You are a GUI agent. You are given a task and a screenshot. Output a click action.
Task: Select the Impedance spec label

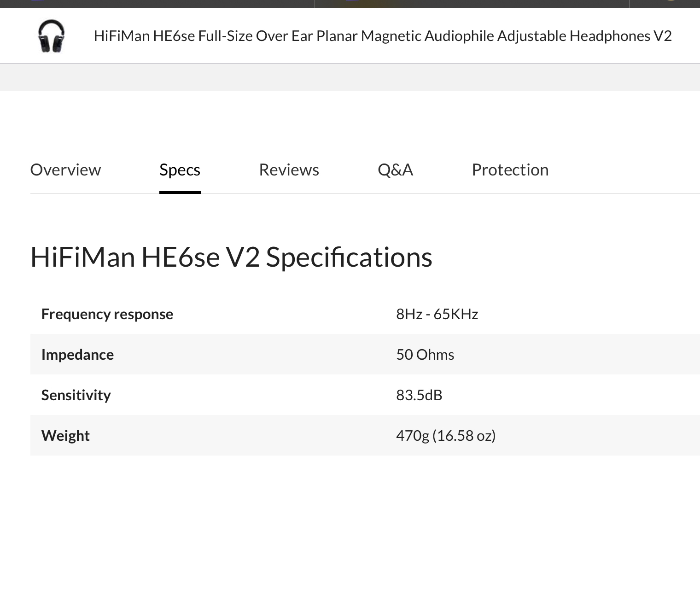[77, 354]
